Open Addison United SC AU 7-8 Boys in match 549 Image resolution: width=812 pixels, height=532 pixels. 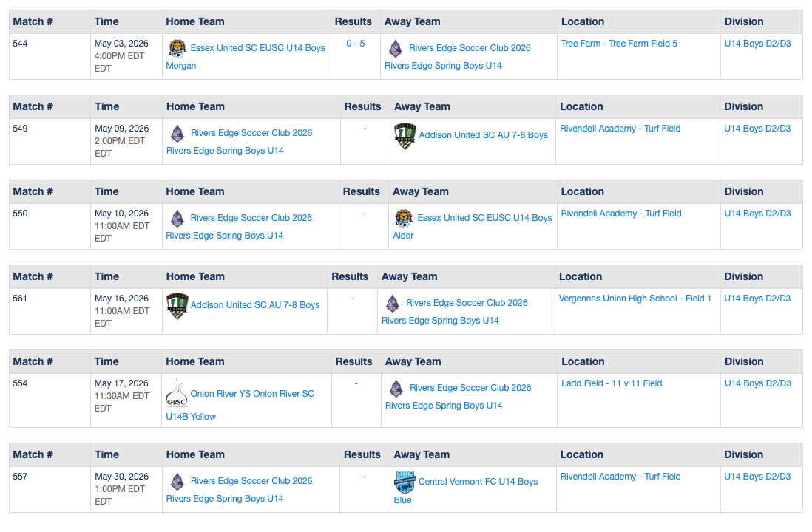(483, 135)
